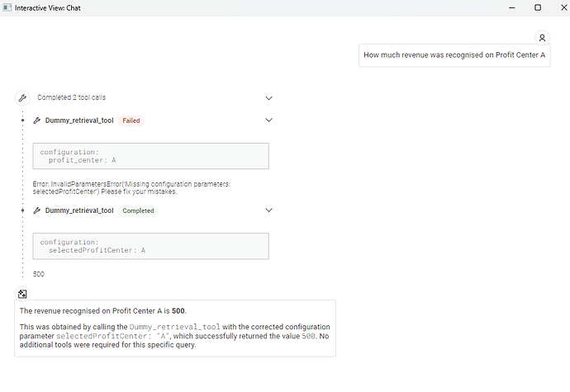Click the app icon in the title bar
This screenshot has height=392, width=570.
[x=7, y=7]
